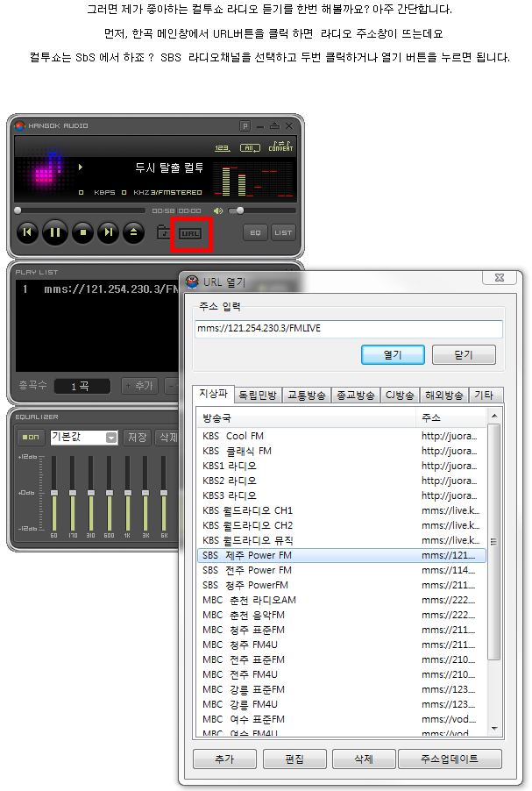Save the equalizer preset with 저장
The width and height of the screenshot is (532, 791).
click(x=137, y=437)
